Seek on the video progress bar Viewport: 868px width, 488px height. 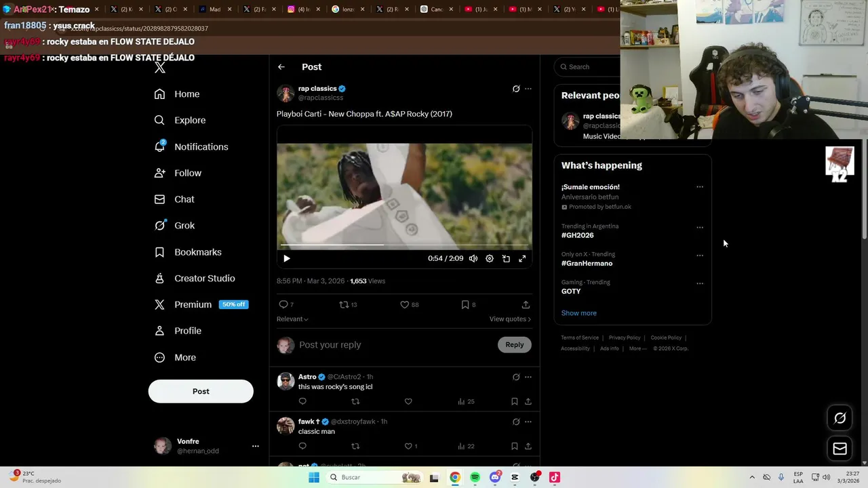404,245
